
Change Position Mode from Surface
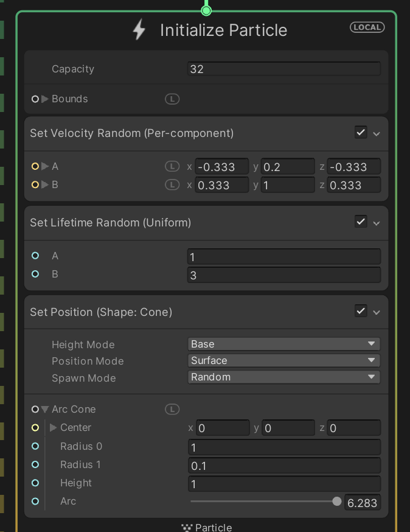pyautogui.click(x=283, y=360)
